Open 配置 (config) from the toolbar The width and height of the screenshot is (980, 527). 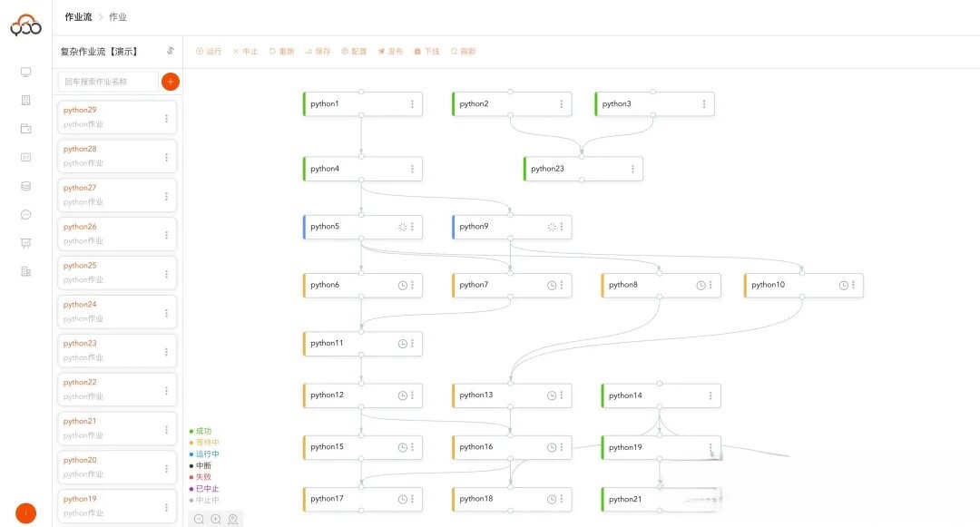(x=354, y=52)
